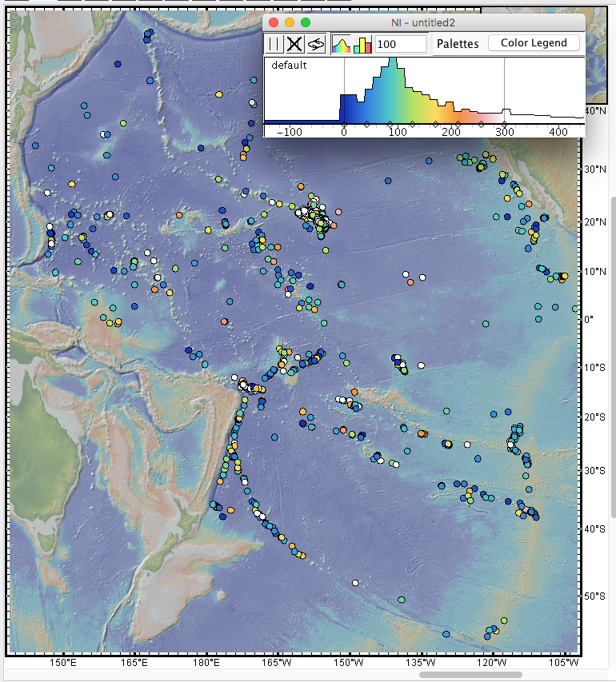Viewport: 616px width, 682px height.
Task: Select the diamond stop in the cyan-teal region
Action: click(x=390, y=125)
